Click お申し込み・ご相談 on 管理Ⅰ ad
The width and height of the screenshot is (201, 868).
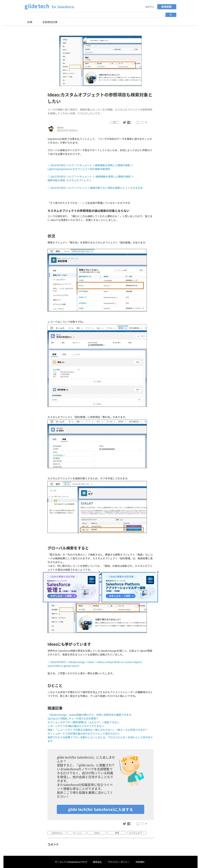coord(62,596)
